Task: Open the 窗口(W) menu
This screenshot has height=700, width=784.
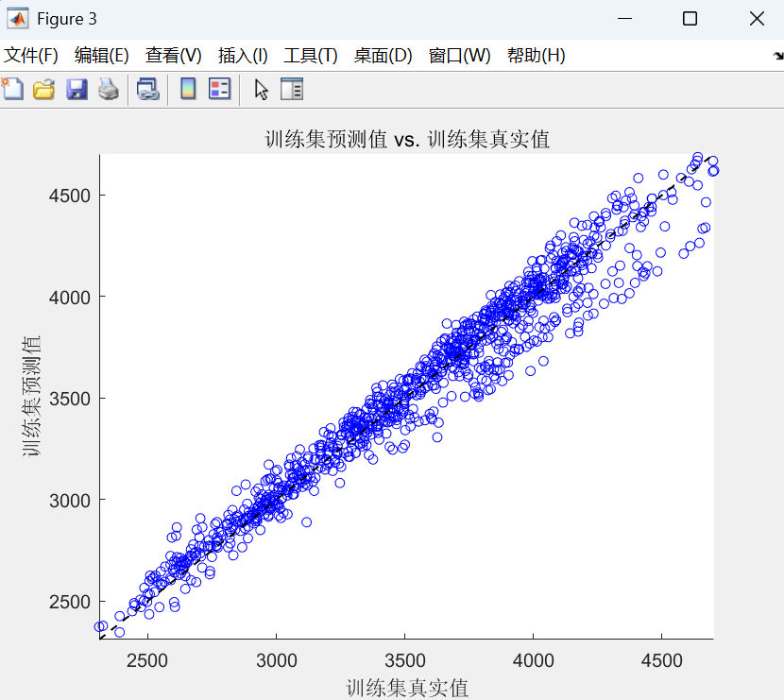Action: click(x=459, y=55)
